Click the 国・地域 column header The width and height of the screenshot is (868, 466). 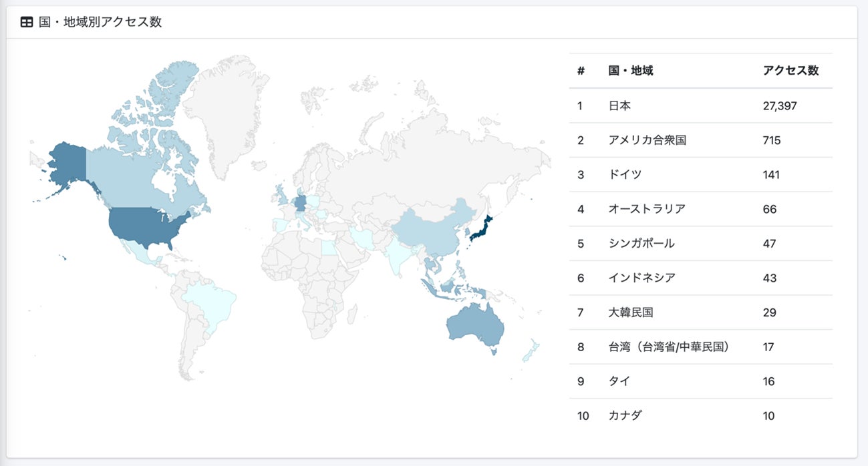(631, 71)
